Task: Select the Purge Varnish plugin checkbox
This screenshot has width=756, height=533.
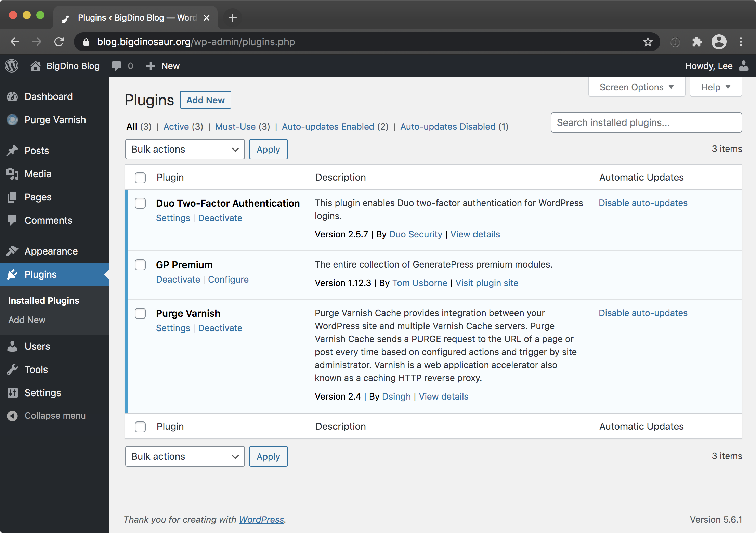Action: [x=140, y=313]
